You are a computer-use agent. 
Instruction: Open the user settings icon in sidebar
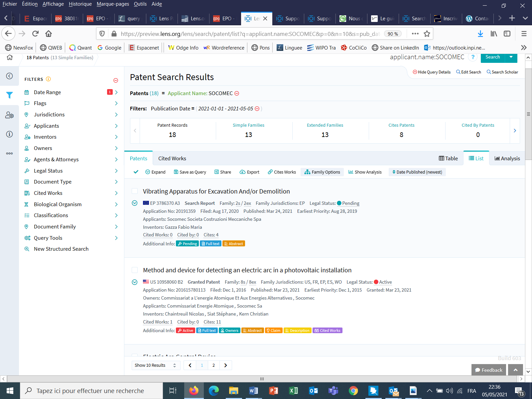(x=9, y=115)
